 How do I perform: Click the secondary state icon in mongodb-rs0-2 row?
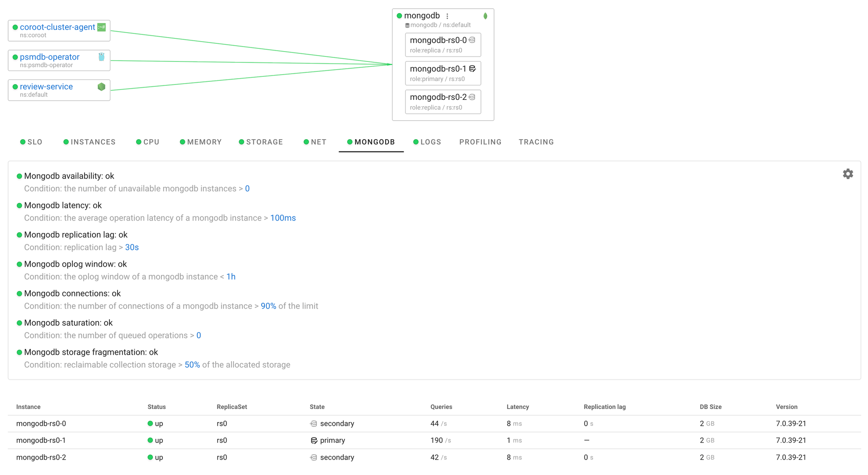[x=313, y=457]
